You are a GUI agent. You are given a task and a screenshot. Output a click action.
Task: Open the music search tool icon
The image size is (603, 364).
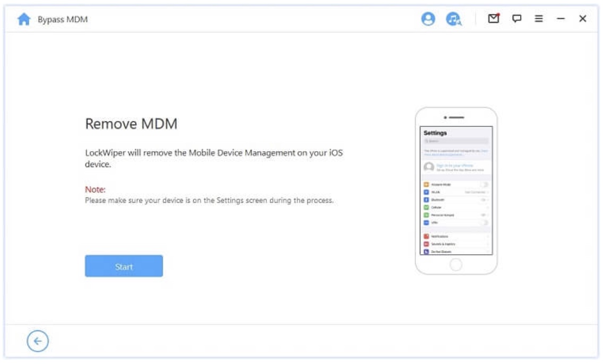(x=453, y=19)
